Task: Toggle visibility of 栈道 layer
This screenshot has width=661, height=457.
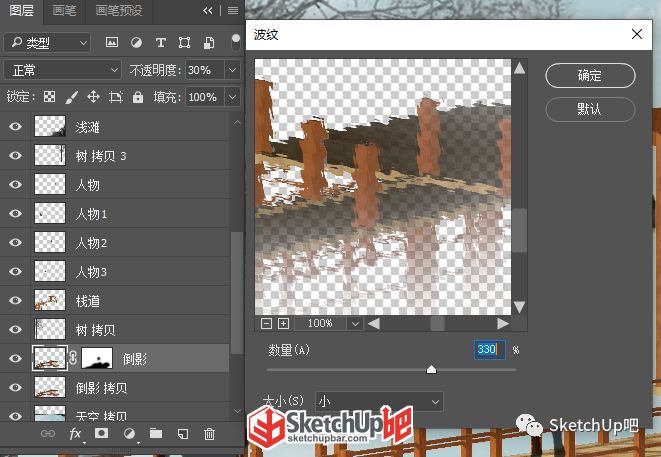Action: (x=16, y=300)
